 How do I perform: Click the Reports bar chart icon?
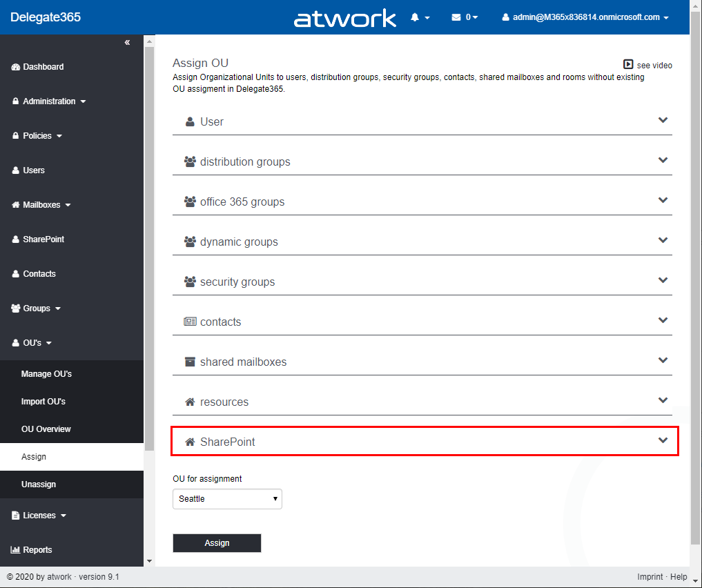click(x=15, y=549)
